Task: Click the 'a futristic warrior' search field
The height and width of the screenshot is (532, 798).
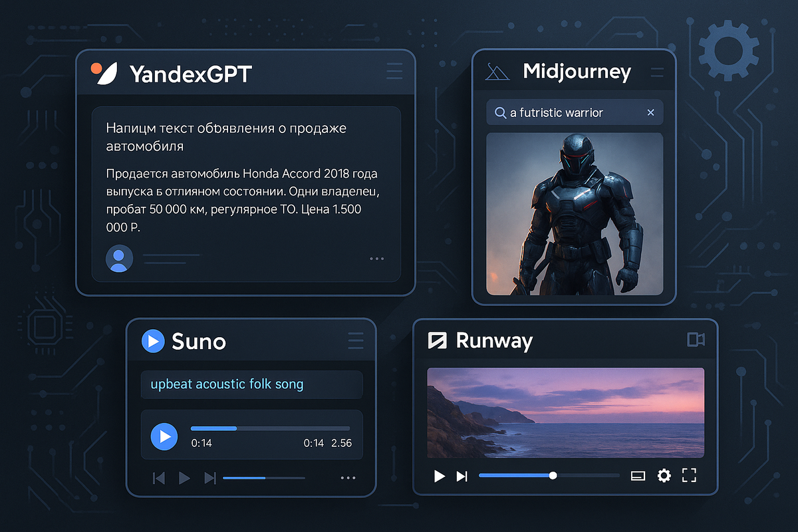Action: click(x=575, y=113)
